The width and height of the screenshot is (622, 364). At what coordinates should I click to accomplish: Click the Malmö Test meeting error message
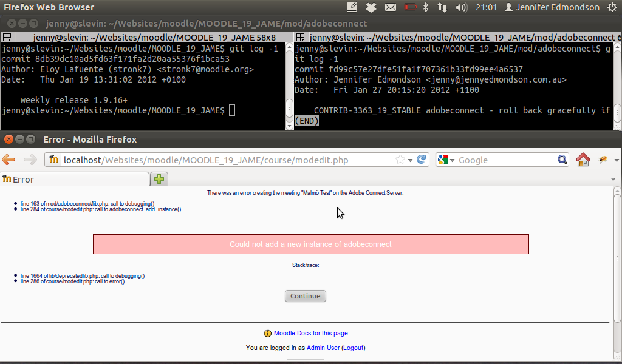(x=305, y=193)
